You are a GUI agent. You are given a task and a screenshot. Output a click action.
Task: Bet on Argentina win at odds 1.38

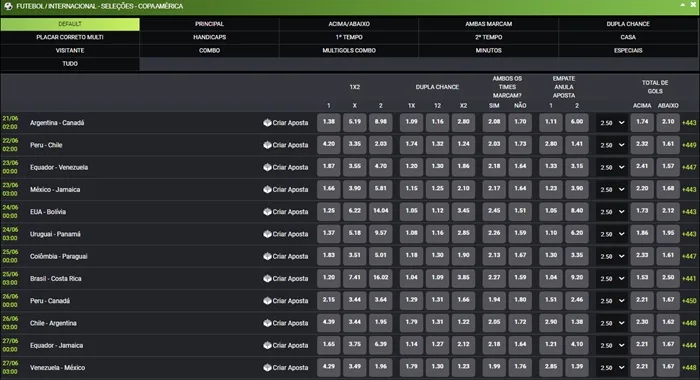pyautogui.click(x=329, y=122)
